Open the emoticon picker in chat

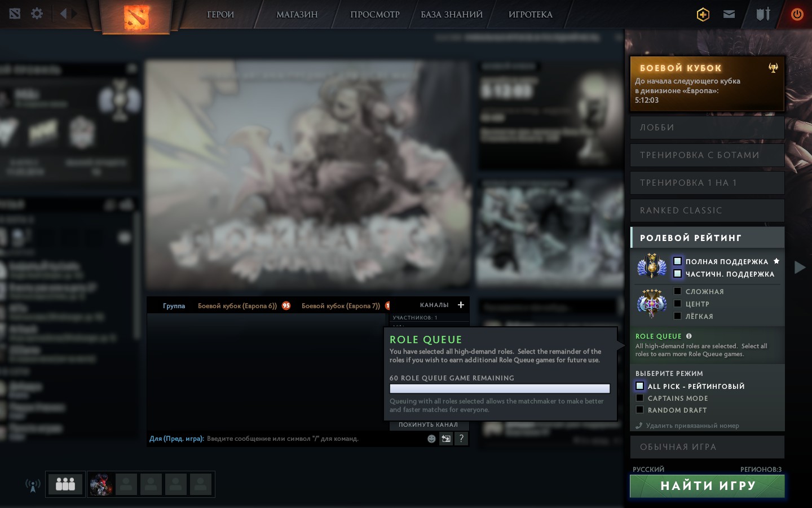coord(431,439)
